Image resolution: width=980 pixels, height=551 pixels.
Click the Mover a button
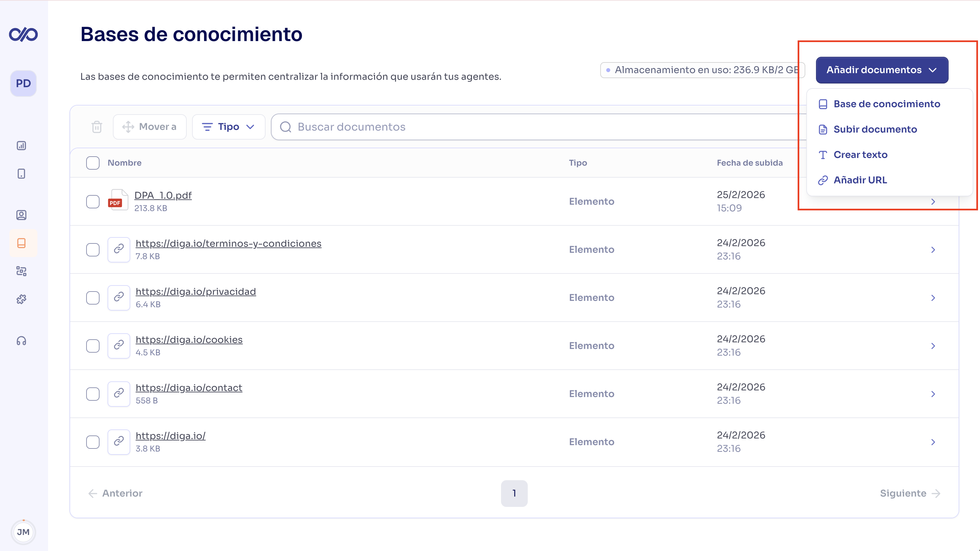(x=150, y=127)
